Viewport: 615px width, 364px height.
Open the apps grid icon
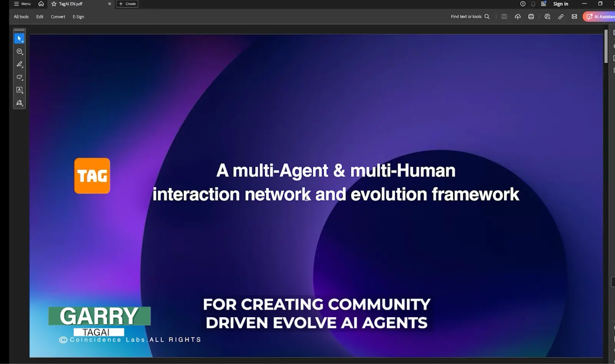pos(544,4)
